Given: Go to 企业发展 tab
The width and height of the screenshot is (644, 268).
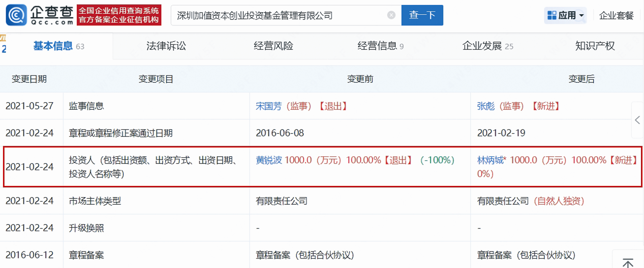Looking at the screenshot, I should (482, 46).
